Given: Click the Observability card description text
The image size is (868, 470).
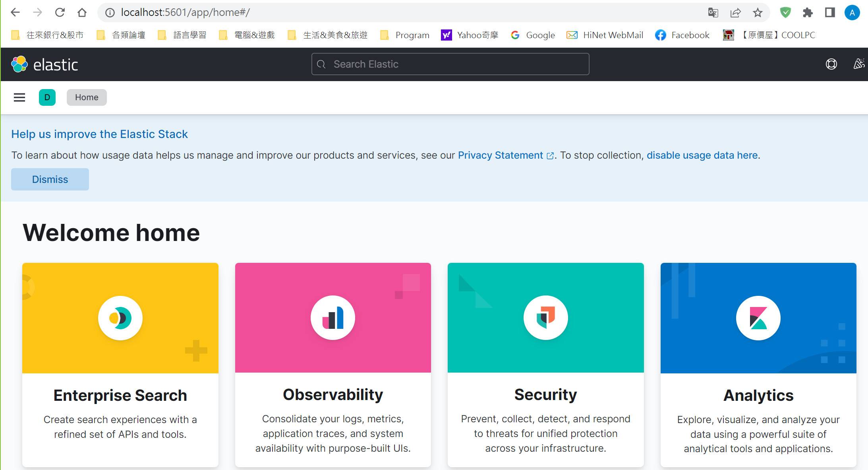Looking at the screenshot, I should (333, 433).
